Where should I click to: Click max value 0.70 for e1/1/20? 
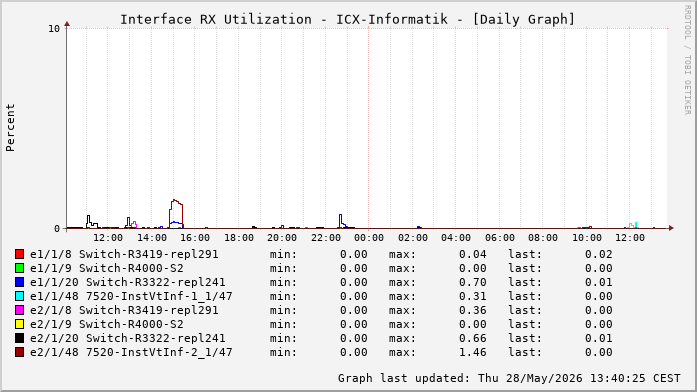(473, 282)
